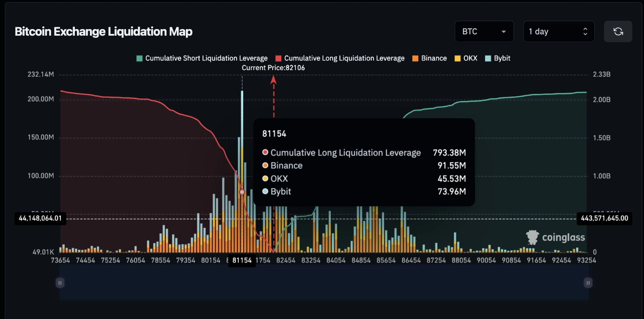The image size is (644, 319).
Task: Click the up chevron on the 1 day selector
Action: point(585,29)
